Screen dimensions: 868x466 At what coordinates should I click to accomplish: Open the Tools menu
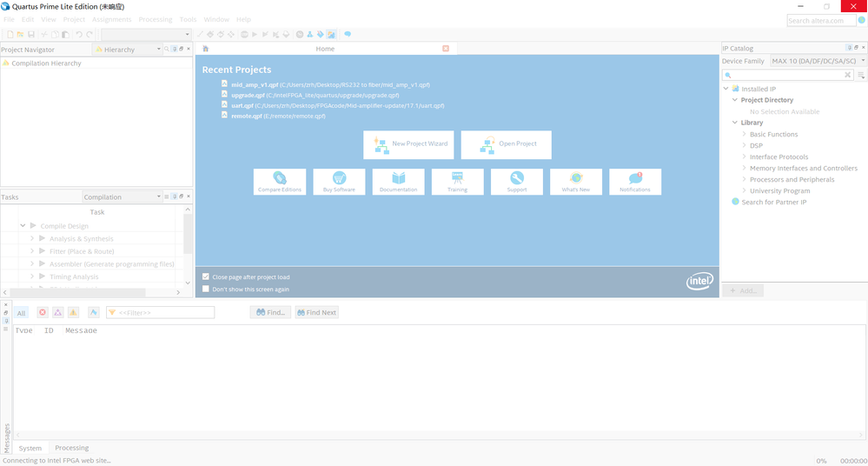point(188,19)
